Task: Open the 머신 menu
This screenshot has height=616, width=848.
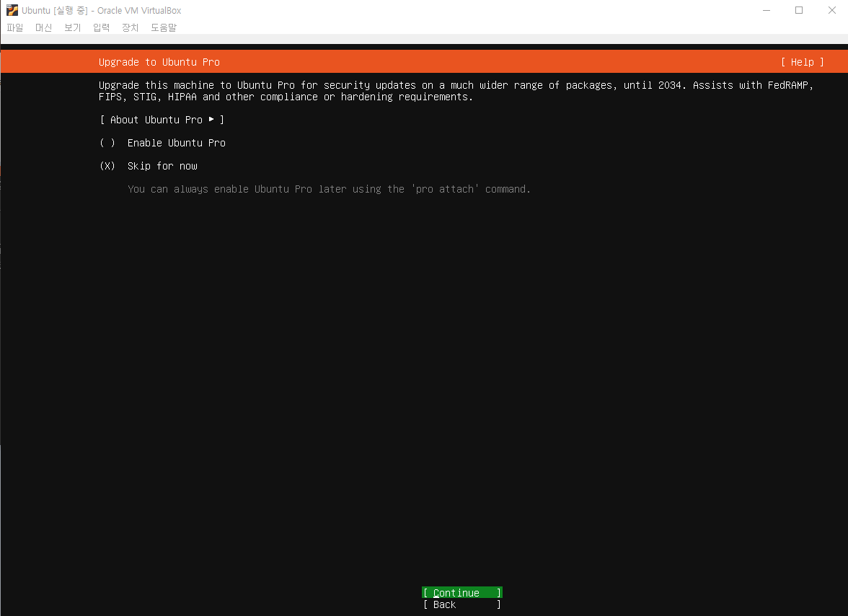Action: pyautogui.click(x=43, y=27)
